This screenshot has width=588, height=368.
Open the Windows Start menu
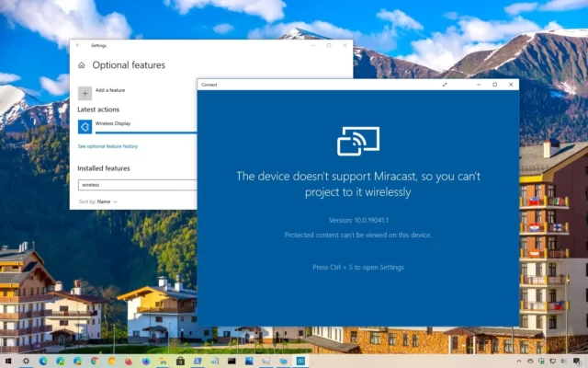click(x=8, y=362)
